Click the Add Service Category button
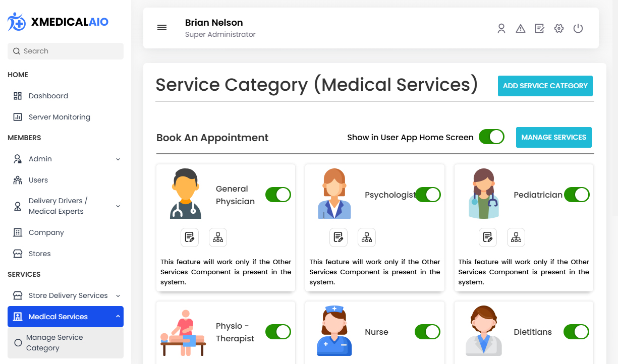 [x=545, y=86]
